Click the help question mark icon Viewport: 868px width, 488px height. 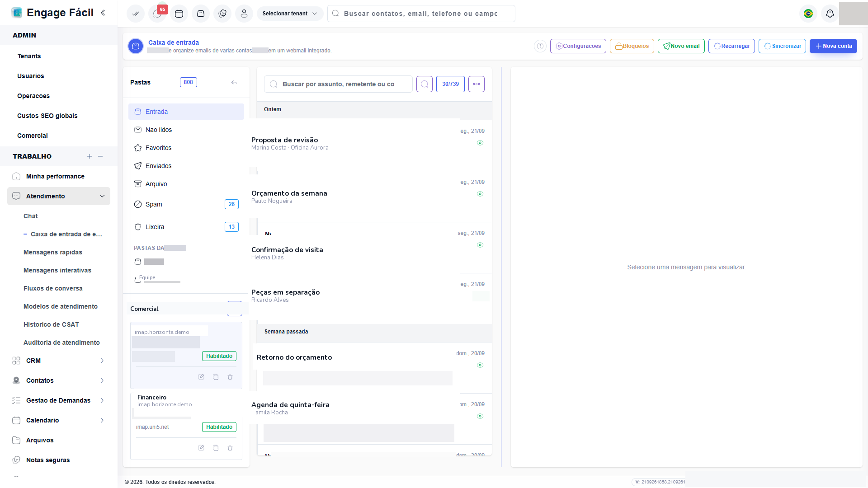[540, 46]
